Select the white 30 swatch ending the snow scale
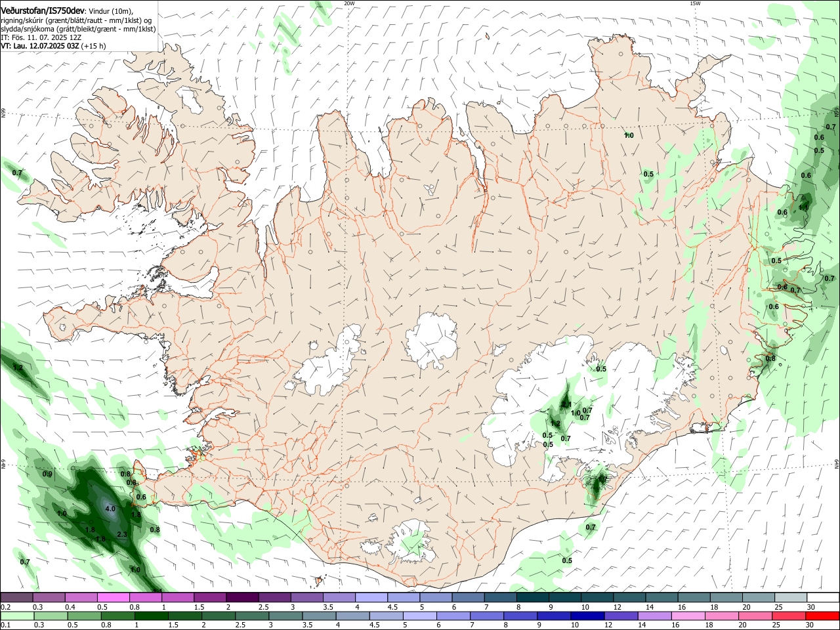Viewport: 840px width, 630px height. (822, 598)
